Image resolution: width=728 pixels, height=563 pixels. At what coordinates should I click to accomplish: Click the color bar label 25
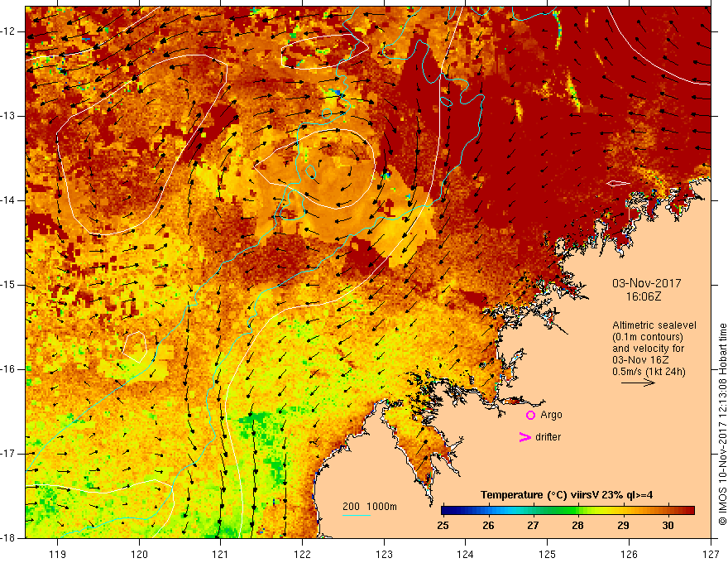pos(443,526)
